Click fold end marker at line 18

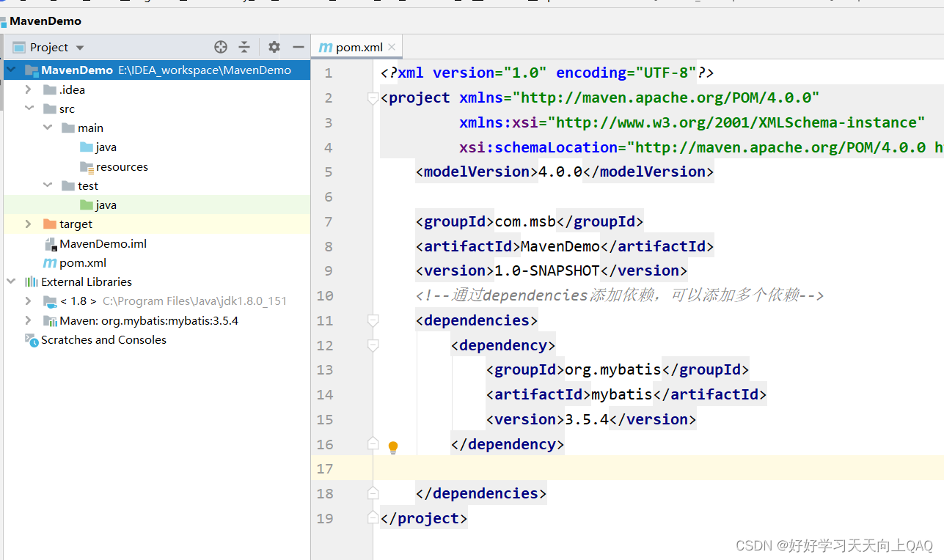tap(373, 493)
